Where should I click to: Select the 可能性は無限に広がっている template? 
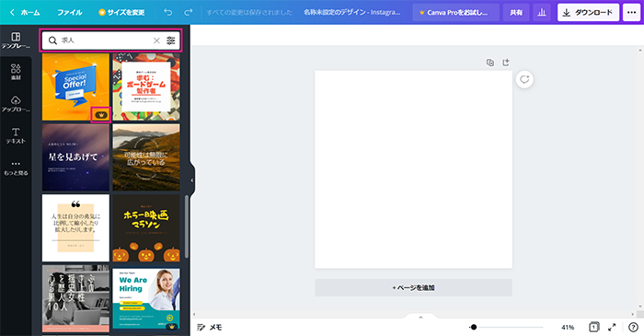tap(146, 157)
